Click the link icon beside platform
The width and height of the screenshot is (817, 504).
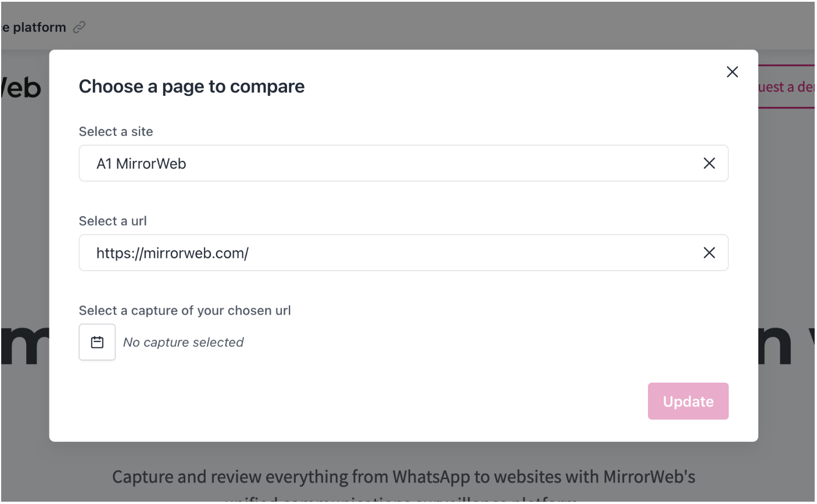pos(80,27)
